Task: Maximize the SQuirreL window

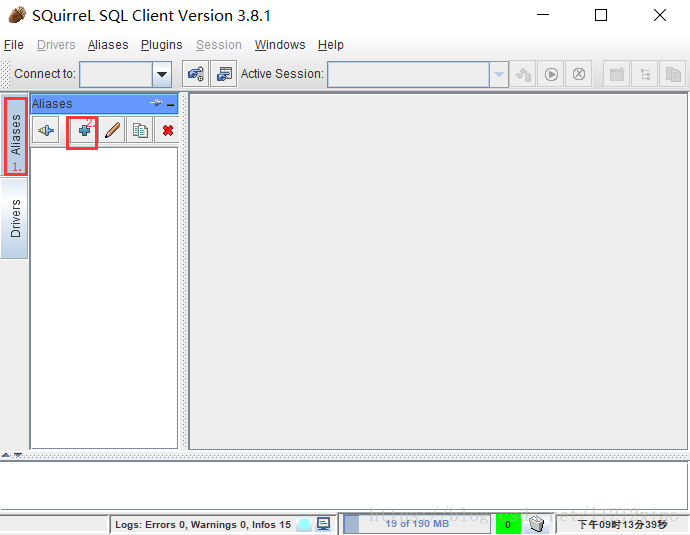Action: [x=601, y=15]
